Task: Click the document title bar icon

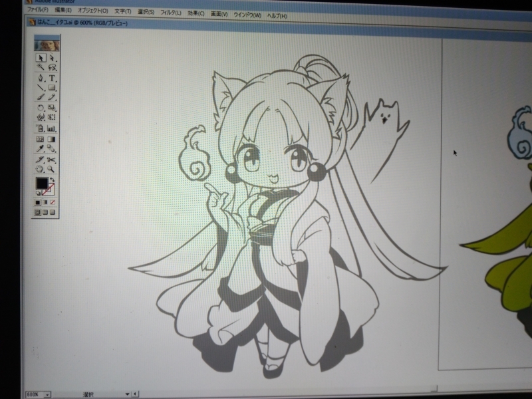Action: click(32, 22)
